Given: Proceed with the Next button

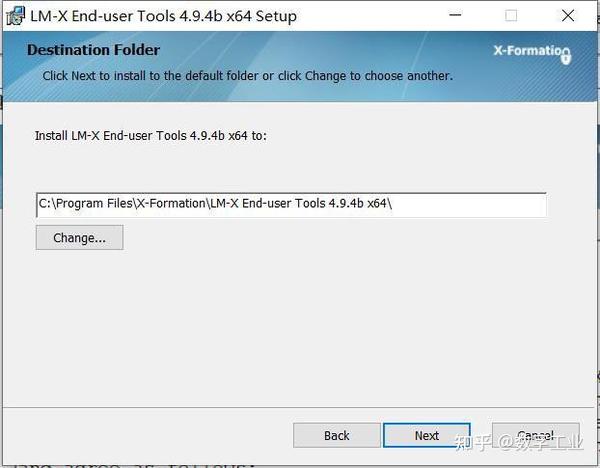Looking at the screenshot, I should [427, 435].
